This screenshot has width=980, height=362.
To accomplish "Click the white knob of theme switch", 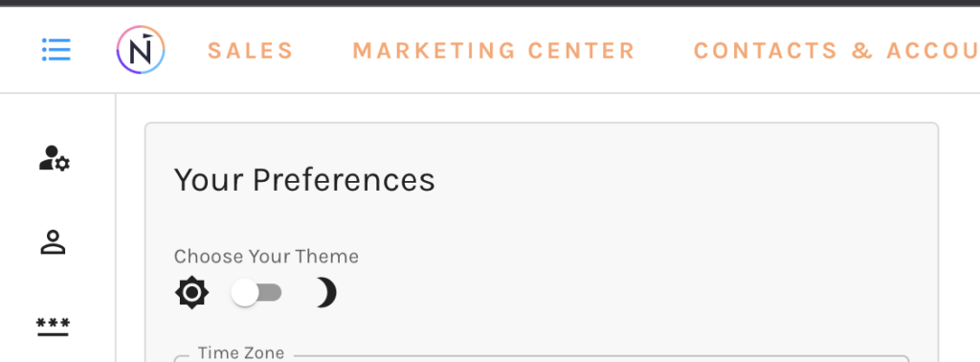I will 244,293.
